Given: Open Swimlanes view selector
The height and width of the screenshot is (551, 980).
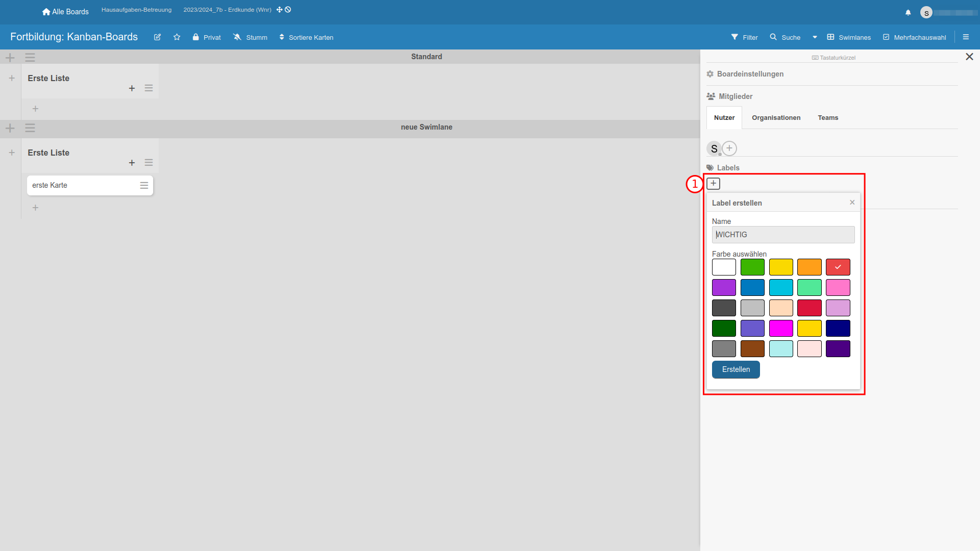Looking at the screenshot, I should 849,37.
